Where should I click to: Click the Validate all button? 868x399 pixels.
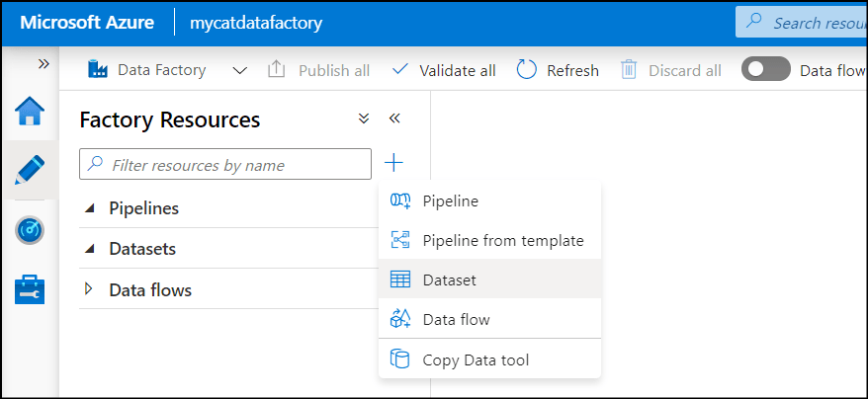tap(444, 70)
